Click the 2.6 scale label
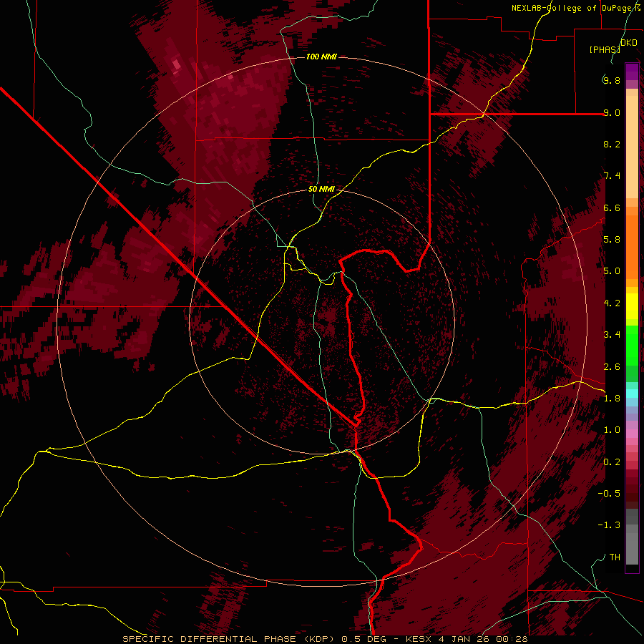Viewport: 644px width, 644px height. click(x=612, y=367)
